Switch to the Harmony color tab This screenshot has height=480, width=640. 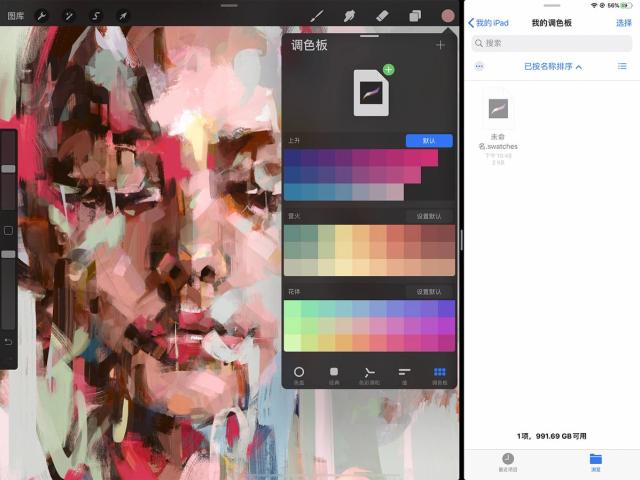369,375
